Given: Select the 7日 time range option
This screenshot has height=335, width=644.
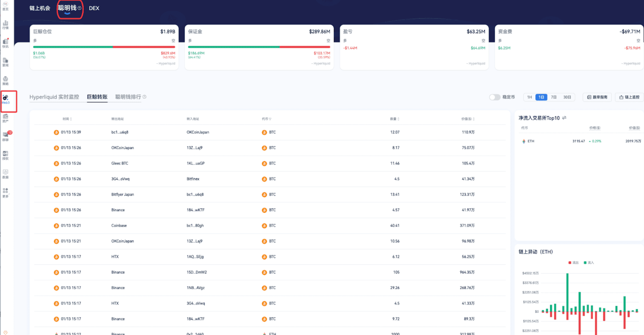Looking at the screenshot, I should click(554, 97).
